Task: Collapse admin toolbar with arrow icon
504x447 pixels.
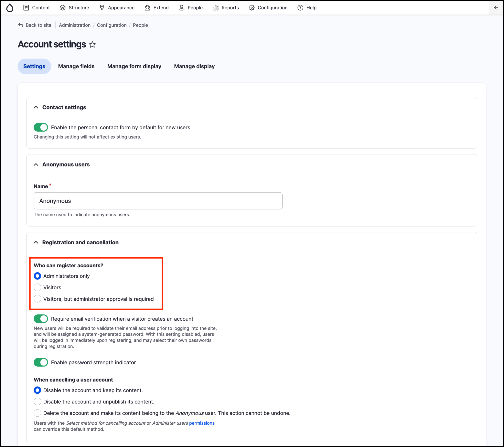Action: [x=496, y=8]
